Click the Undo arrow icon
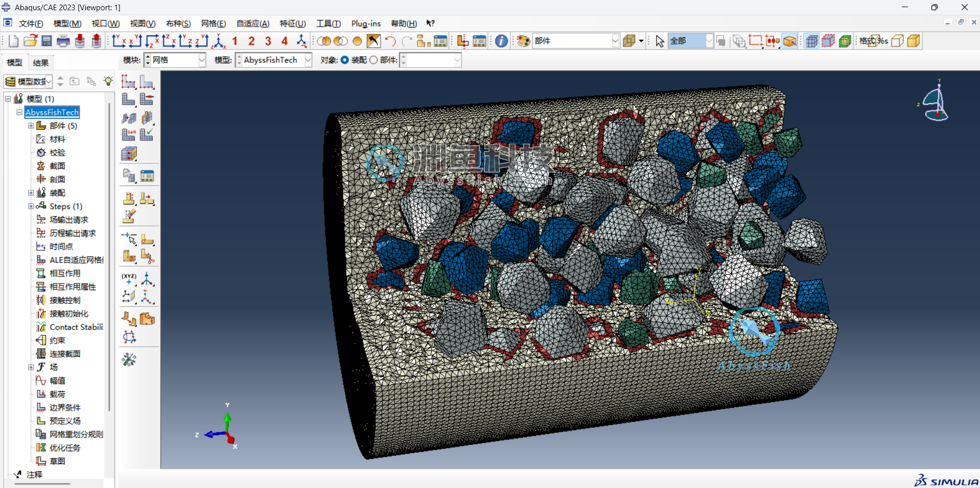The height and width of the screenshot is (488, 980). 390,41
